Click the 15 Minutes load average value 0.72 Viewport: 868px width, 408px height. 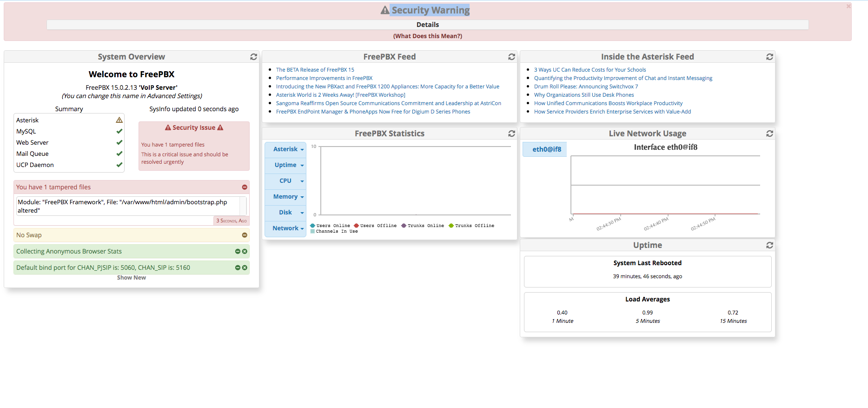733,313
